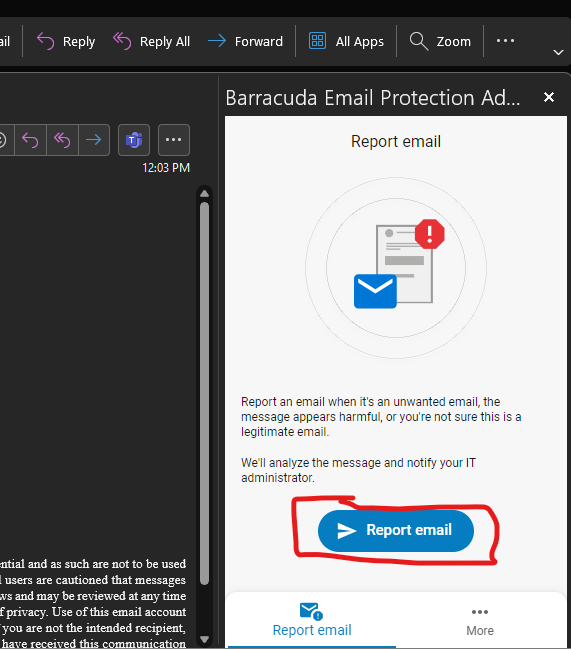571x649 pixels.
Task: Close the Barracuda Email Protection pane
Action: click(x=549, y=97)
